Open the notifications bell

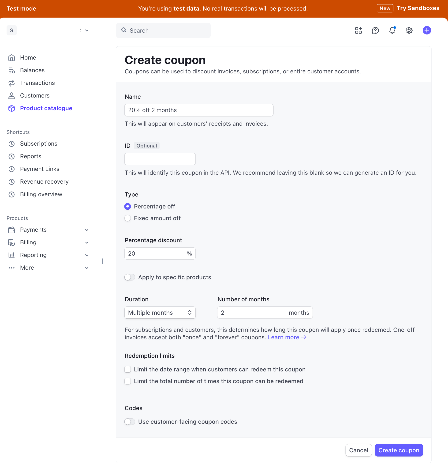click(x=392, y=30)
